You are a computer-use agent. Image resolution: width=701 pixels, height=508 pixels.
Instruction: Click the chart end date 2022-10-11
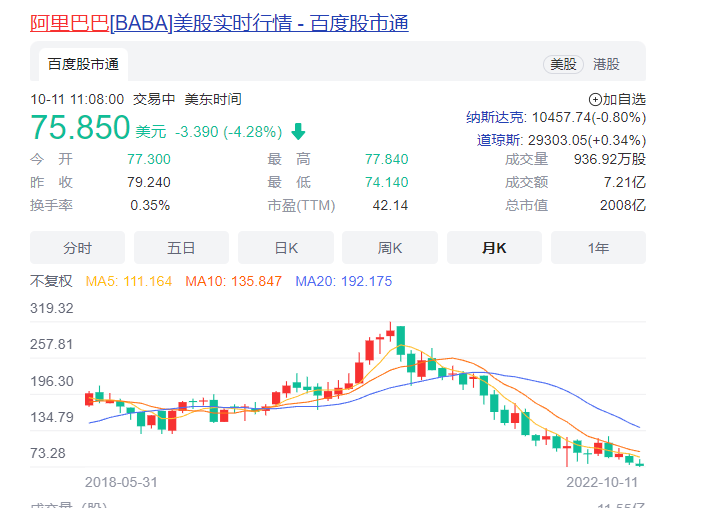tap(602, 483)
